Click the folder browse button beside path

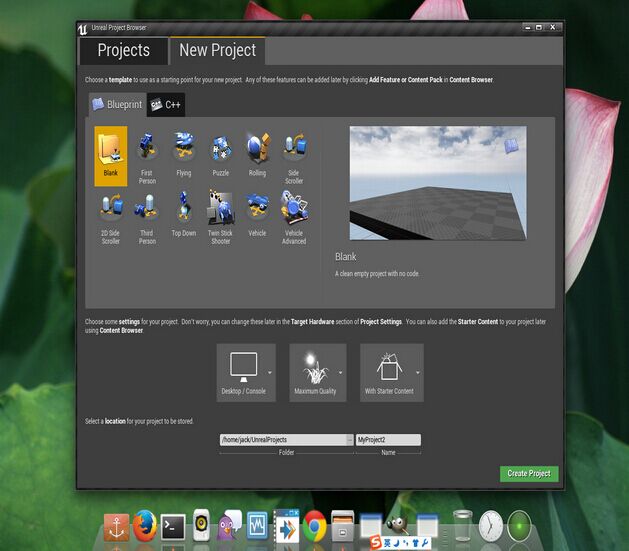click(x=350, y=440)
